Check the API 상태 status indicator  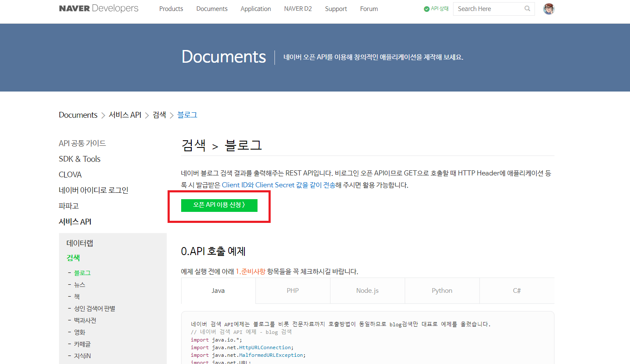[436, 8]
